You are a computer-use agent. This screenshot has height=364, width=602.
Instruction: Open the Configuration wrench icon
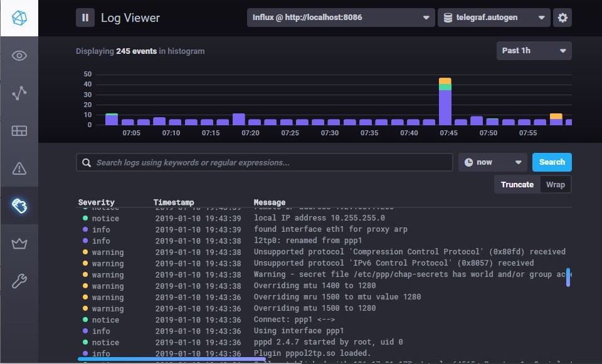tap(19, 281)
